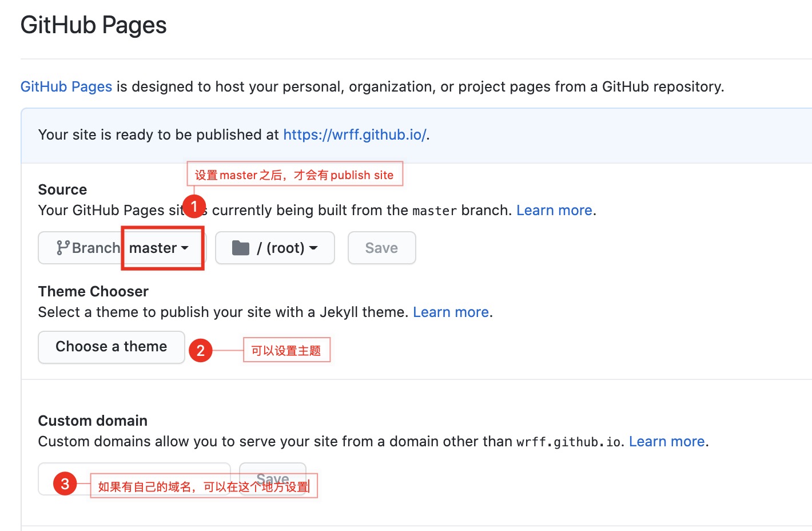Focus the custom domain text field
Screen dimensions: 812x531
tap(134, 478)
